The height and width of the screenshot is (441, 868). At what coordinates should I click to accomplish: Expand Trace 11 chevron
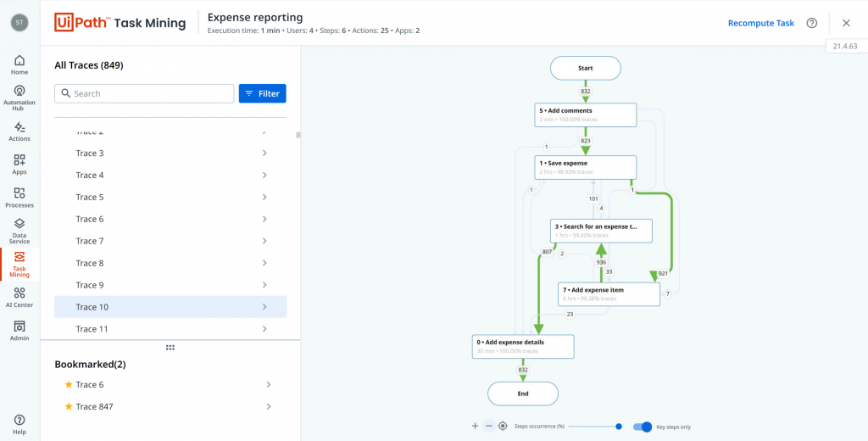(264, 329)
